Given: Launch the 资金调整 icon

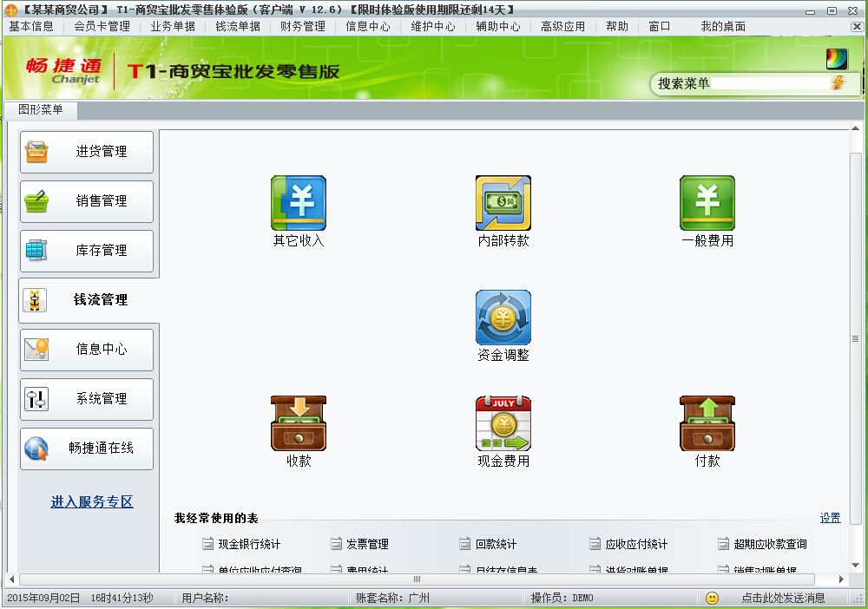Looking at the screenshot, I should [x=503, y=318].
